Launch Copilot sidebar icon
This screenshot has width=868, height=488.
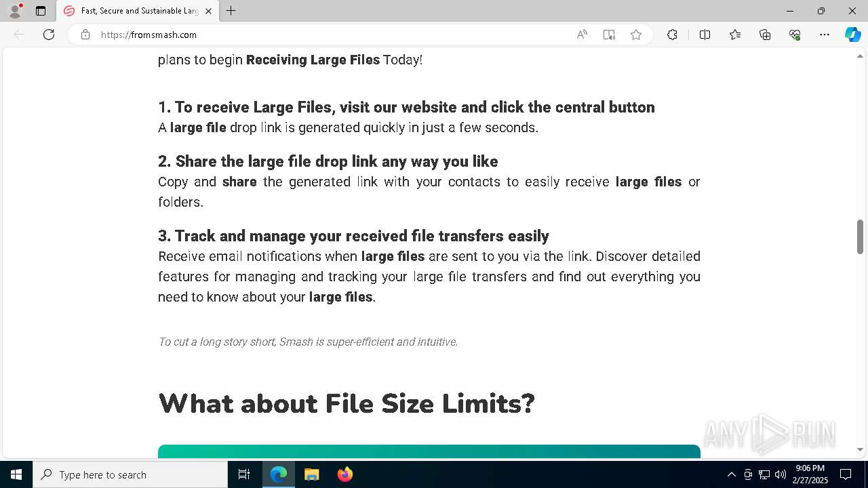[x=852, y=35]
